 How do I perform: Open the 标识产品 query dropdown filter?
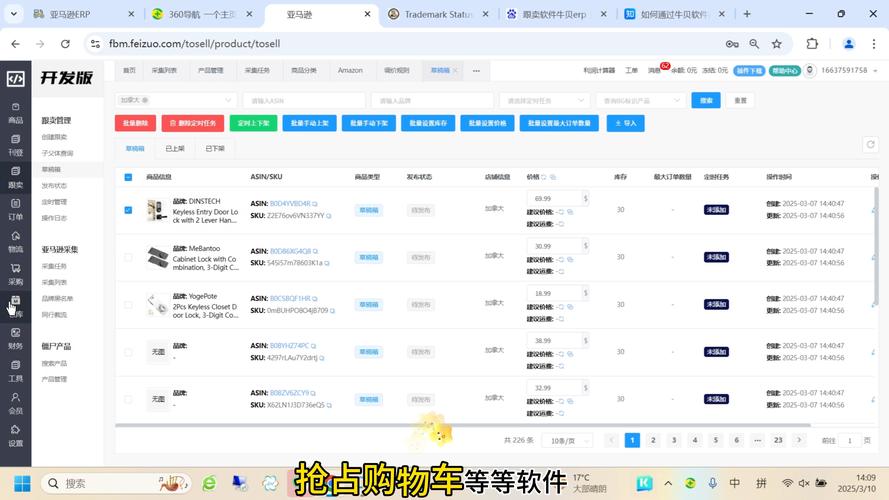(641, 100)
